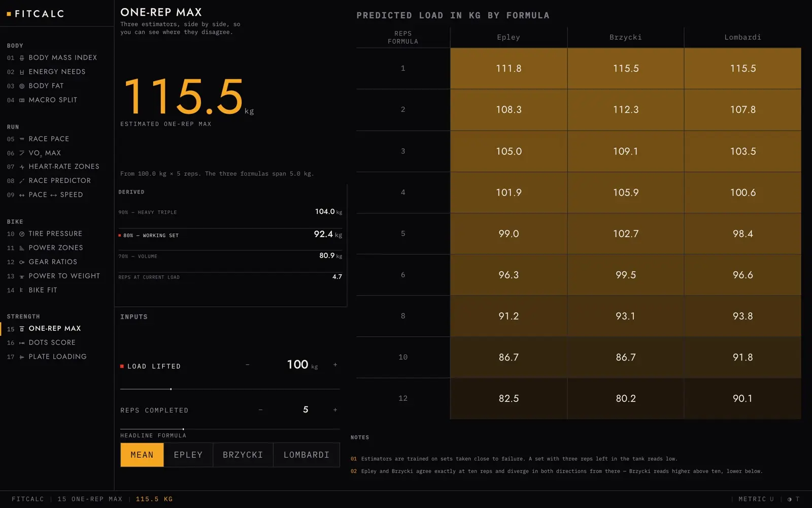Click the Macro Split bar icon

[x=22, y=100]
